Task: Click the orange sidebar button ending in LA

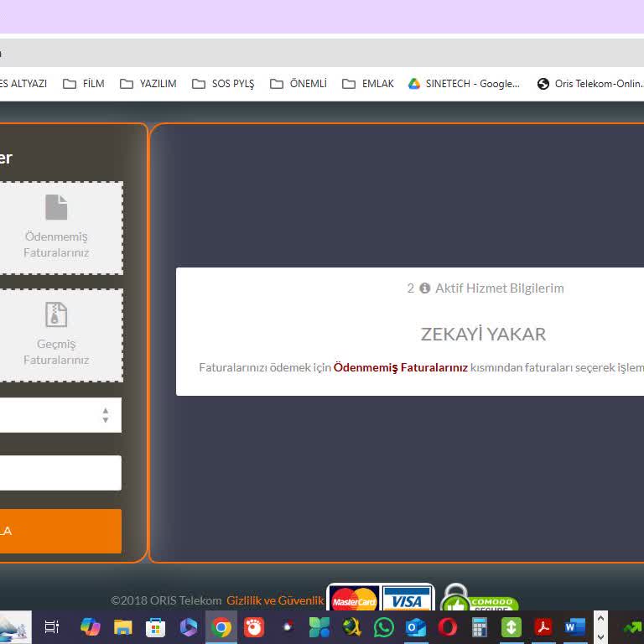Action: pos(60,531)
